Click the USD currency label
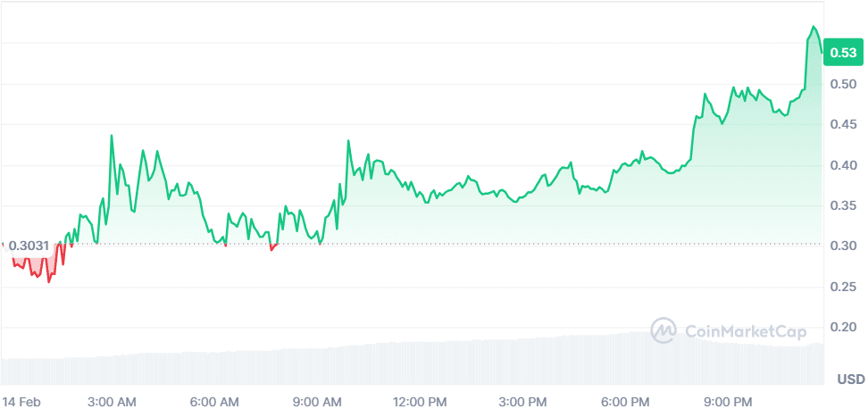Image resolution: width=868 pixels, height=409 pixels. pos(849,380)
